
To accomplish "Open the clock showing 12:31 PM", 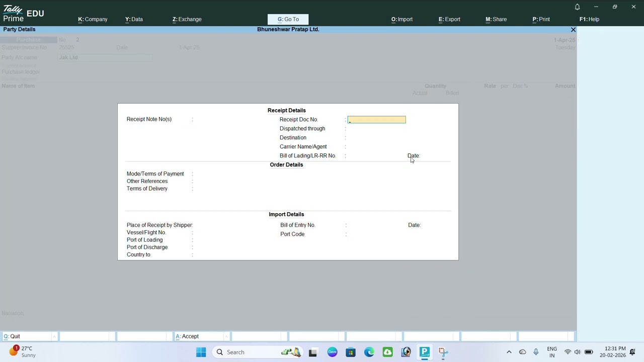I will tap(613, 352).
